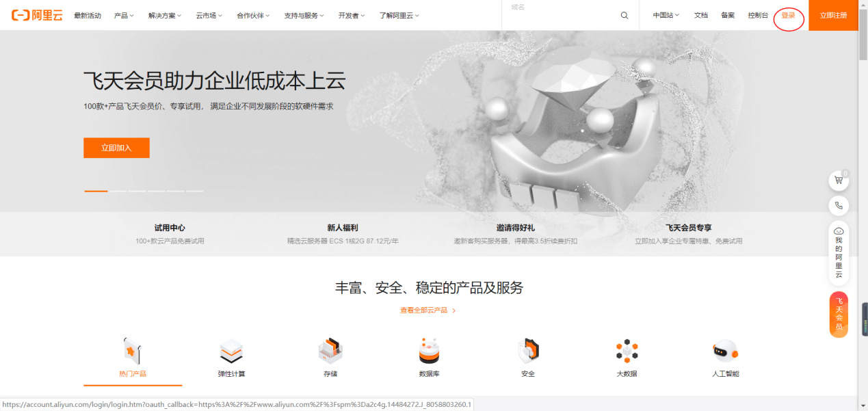868x411 pixels.
Task: Expand the 合作伙伴 menu
Action: (x=253, y=15)
